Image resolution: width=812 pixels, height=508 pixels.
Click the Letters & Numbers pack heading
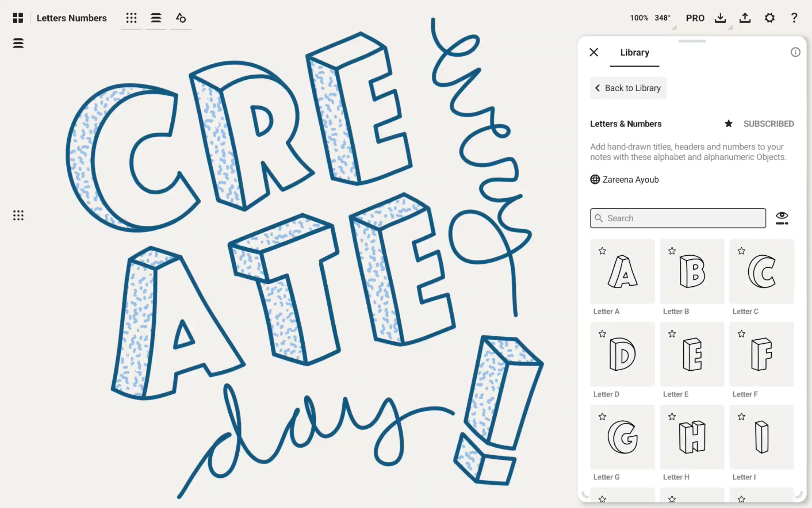[626, 124]
